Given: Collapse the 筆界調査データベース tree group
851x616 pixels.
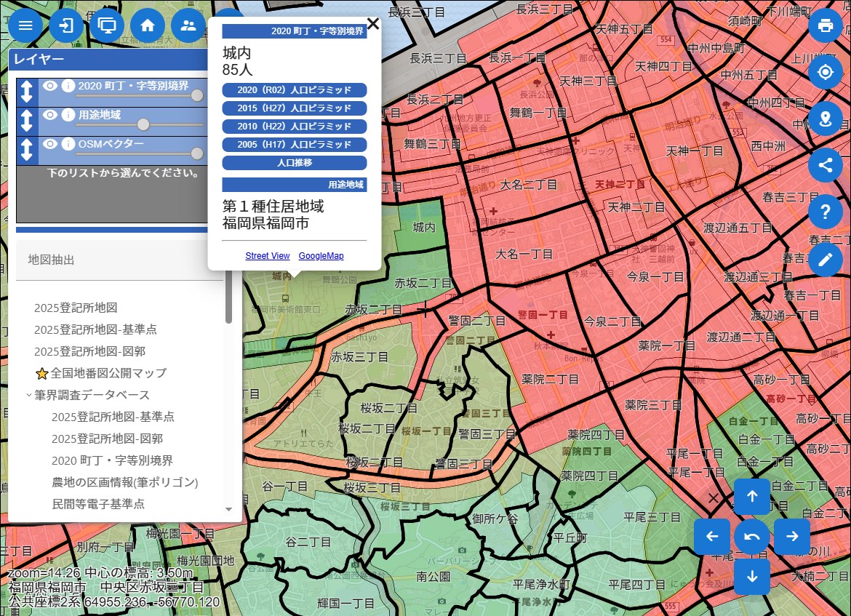Looking at the screenshot, I should (29, 395).
